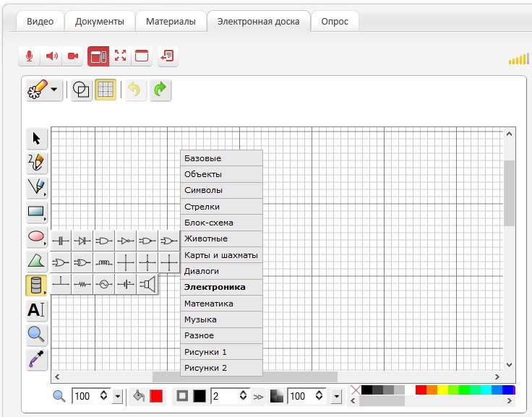Select the arrow pointer tool
Image resolution: width=532 pixels, height=417 pixels.
coord(36,139)
